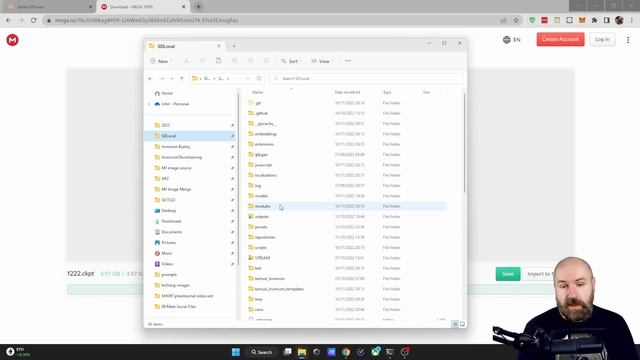Open the New item menu in Explorer
The height and width of the screenshot is (360, 640).
[x=161, y=61]
